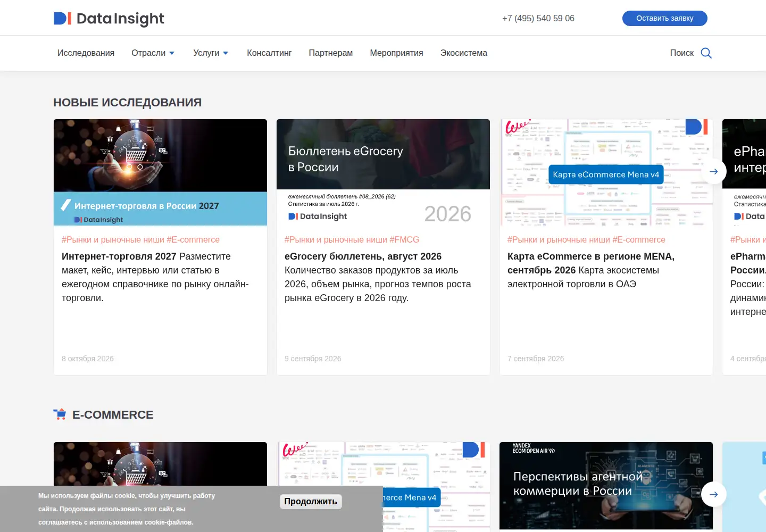Open Интернет-торговля в России 2027 thumbnail
This screenshot has height=532, width=766.
point(160,172)
